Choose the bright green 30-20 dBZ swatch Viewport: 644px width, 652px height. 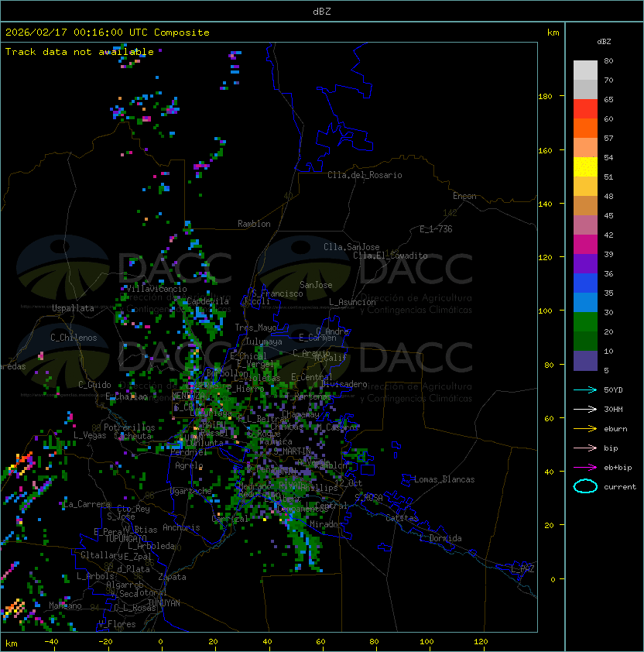585,322
